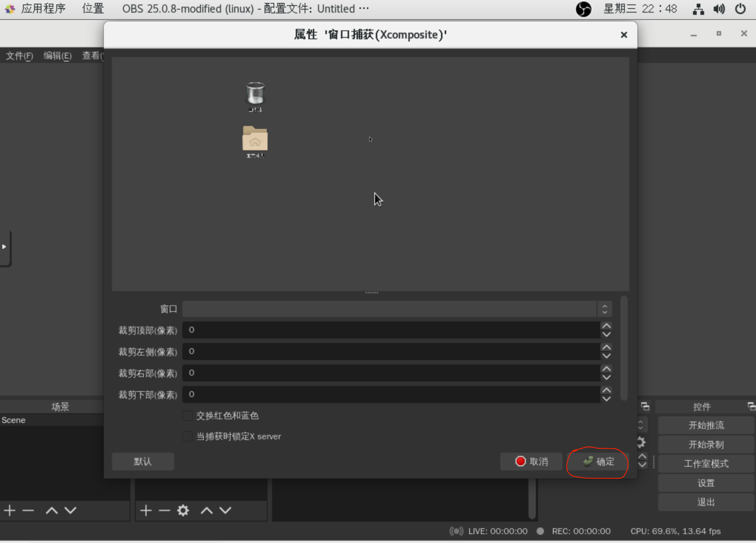Remove selected source with minus icon

[164, 510]
